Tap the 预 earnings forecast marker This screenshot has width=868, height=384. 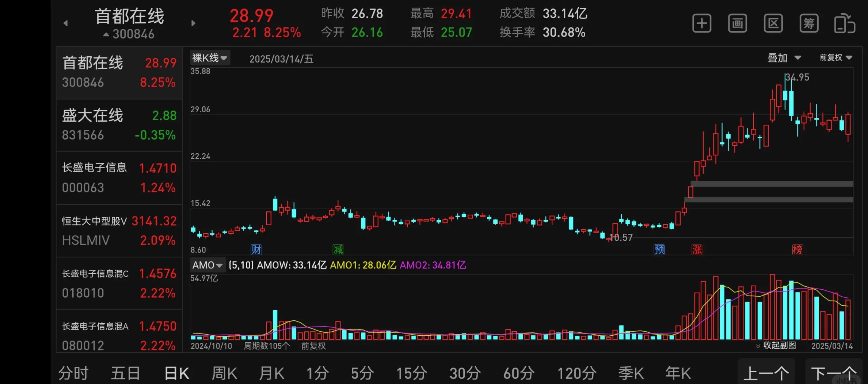[x=659, y=250]
